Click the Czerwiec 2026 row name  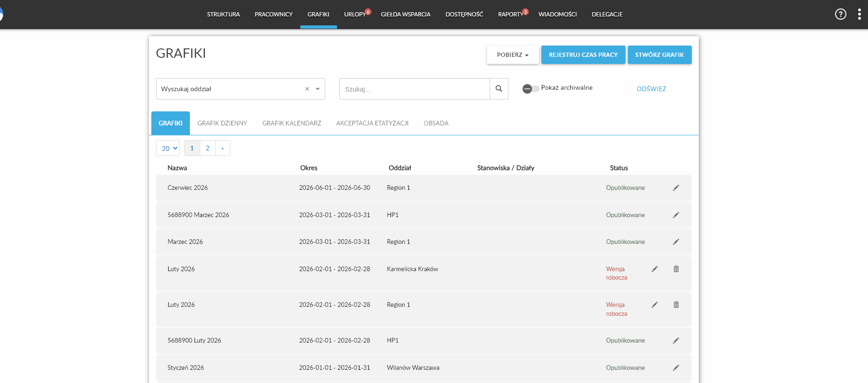click(x=188, y=188)
